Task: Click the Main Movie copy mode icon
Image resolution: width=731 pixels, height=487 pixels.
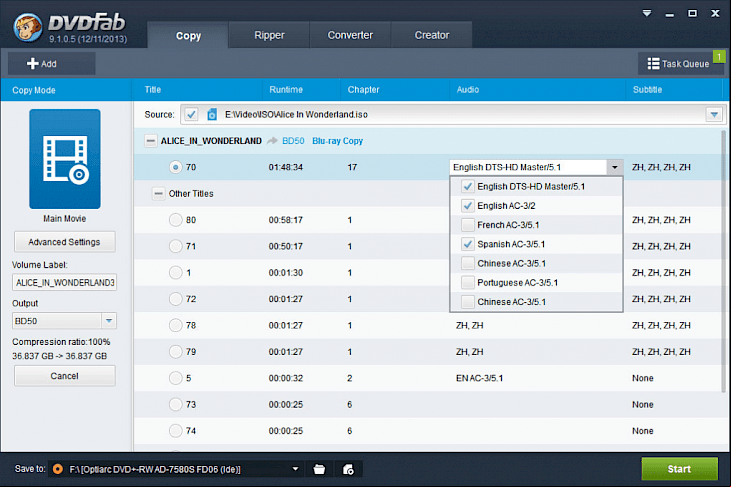Action: (x=65, y=159)
